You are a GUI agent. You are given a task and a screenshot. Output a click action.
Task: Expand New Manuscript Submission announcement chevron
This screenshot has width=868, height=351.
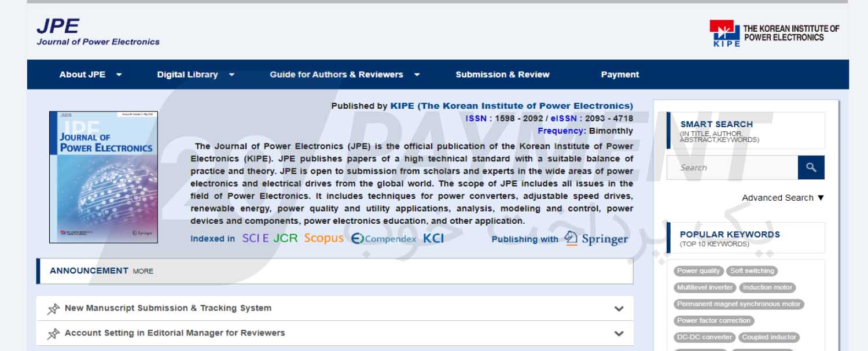[619, 309]
